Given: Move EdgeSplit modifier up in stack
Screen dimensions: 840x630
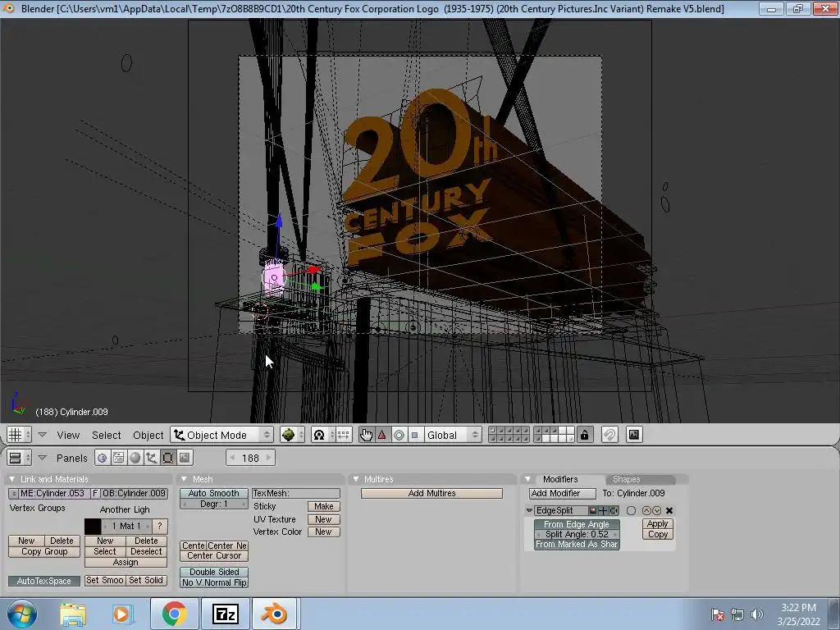Looking at the screenshot, I should tap(646, 510).
